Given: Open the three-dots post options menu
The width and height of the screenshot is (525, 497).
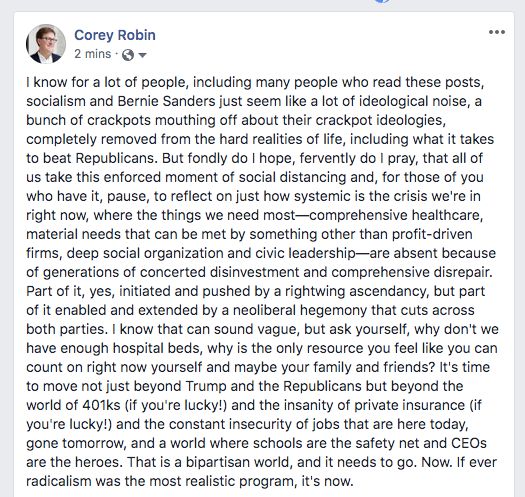Looking at the screenshot, I should pyautogui.click(x=497, y=32).
